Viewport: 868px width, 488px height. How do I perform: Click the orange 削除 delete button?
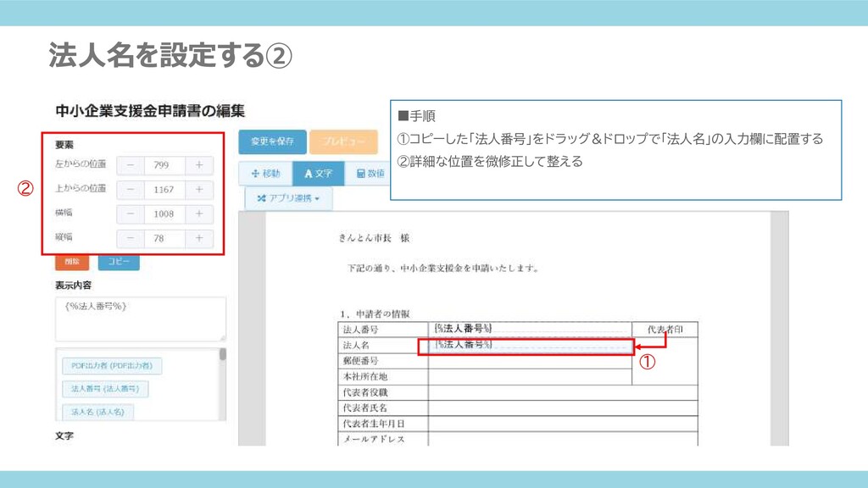tap(72, 262)
